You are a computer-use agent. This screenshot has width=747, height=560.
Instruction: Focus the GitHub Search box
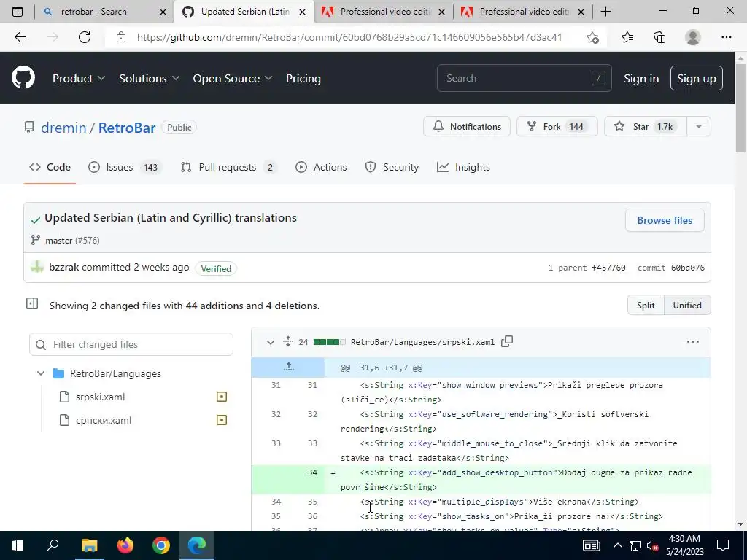(524, 79)
